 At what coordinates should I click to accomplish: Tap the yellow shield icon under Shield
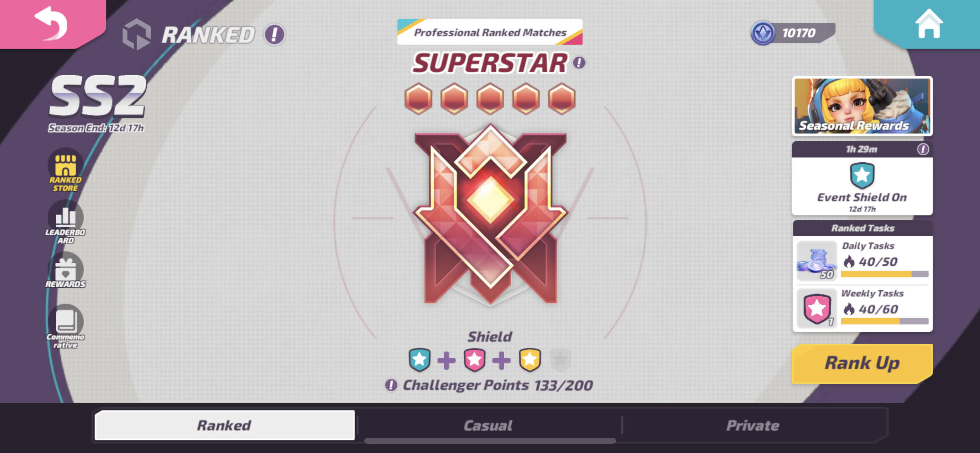pyautogui.click(x=529, y=360)
